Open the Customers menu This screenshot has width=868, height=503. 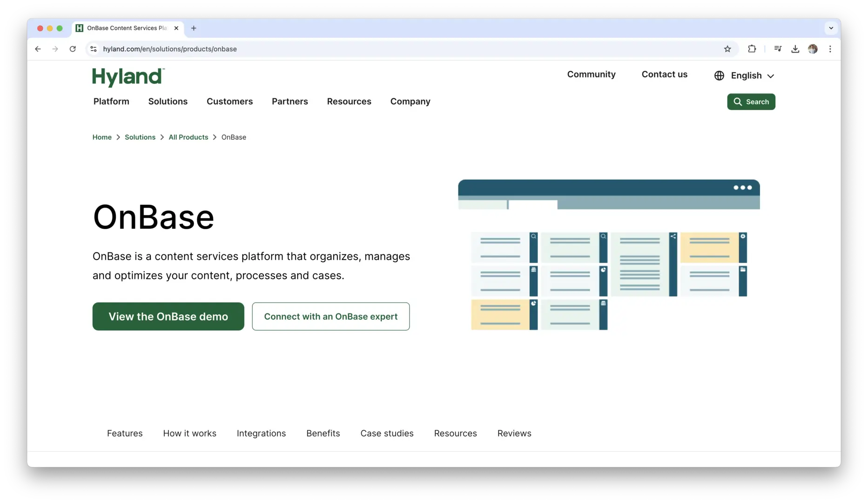pyautogui.click(x=230, y=102)
